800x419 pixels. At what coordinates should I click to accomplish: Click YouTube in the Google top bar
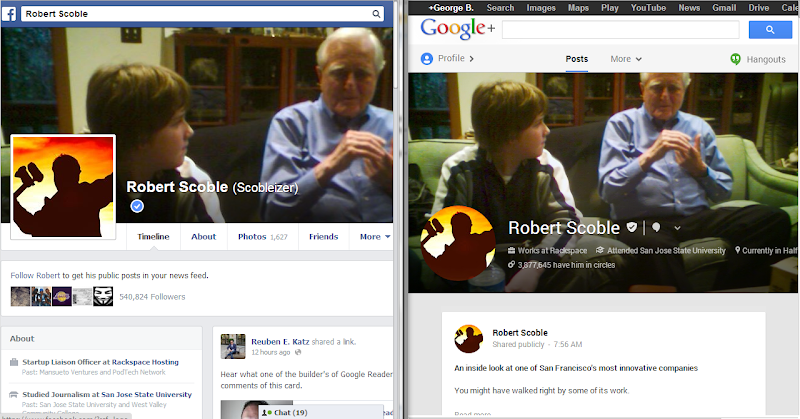point(648,8)
